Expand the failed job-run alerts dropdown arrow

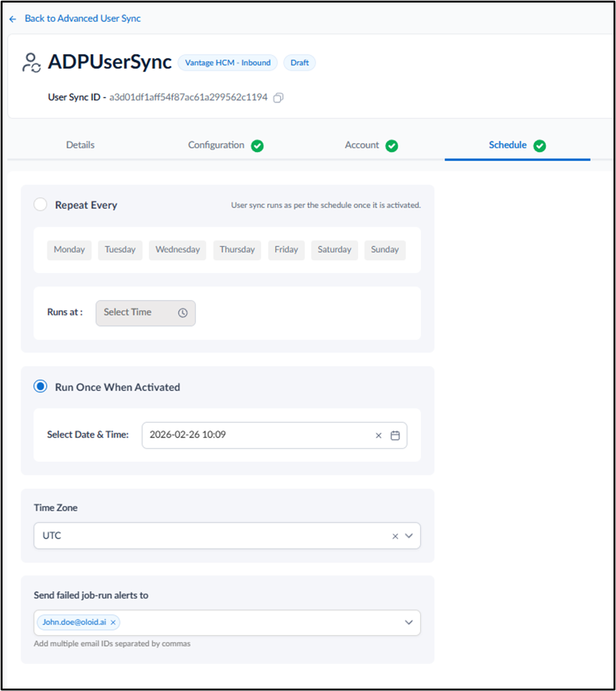[409, 622]
